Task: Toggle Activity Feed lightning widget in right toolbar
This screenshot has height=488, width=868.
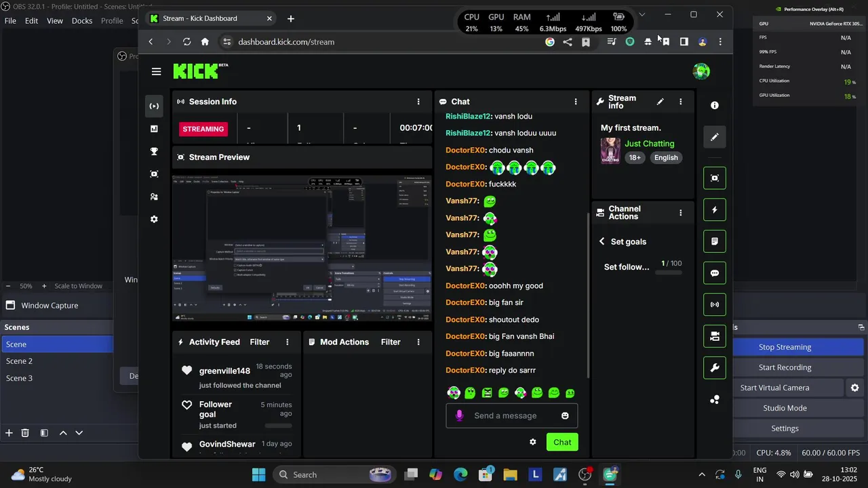Action: pos(715,210)
